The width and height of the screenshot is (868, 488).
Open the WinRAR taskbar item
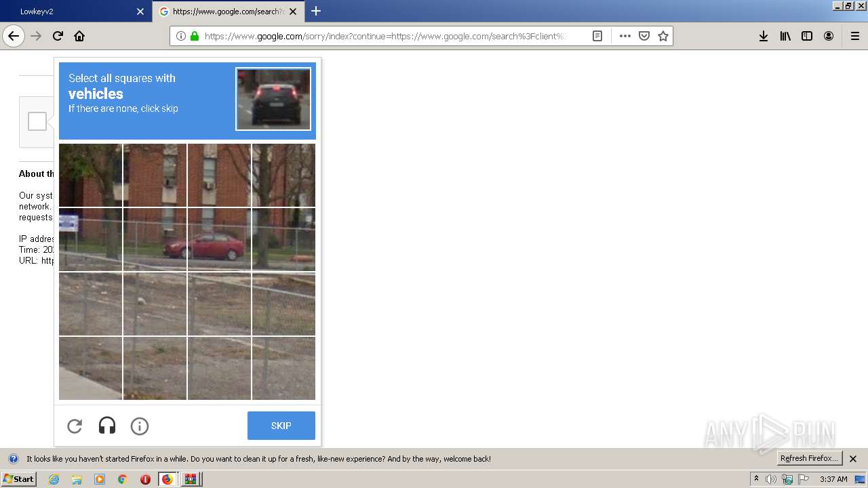(x=191, y=479)
